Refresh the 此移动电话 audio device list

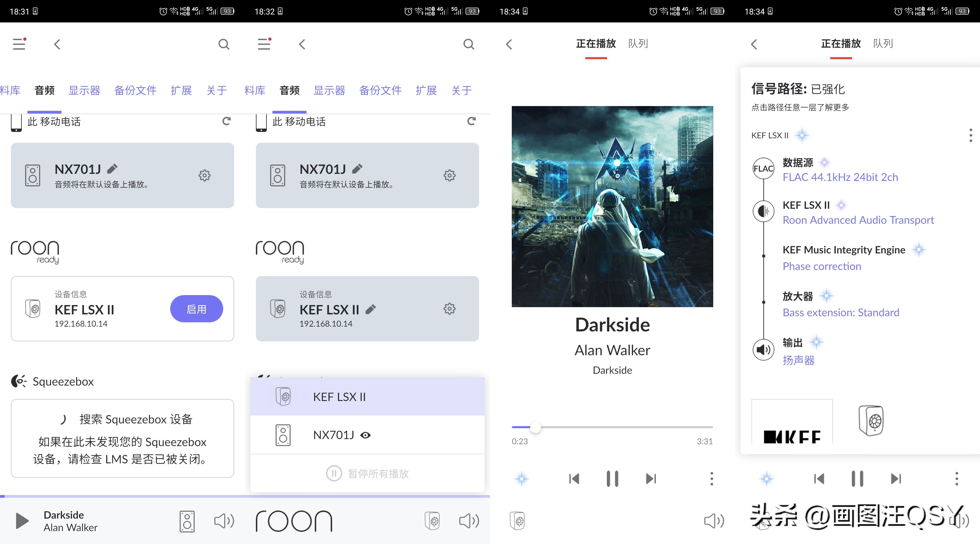click(226, 121)
